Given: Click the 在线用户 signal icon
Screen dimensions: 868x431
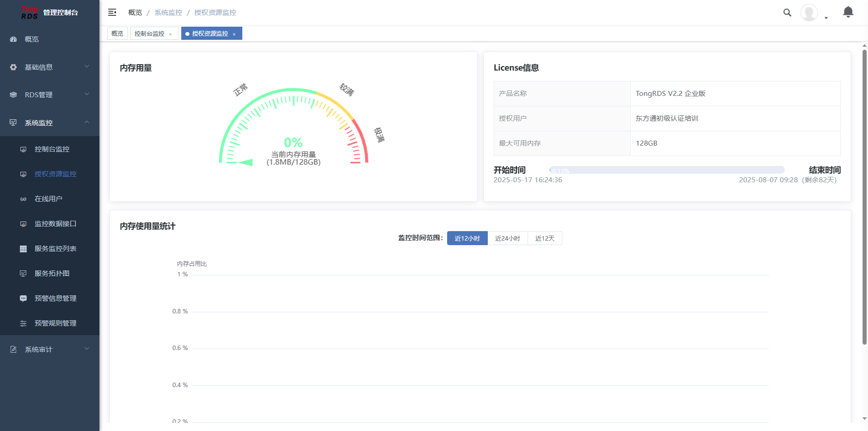Looking at the screenshot, I should 24,199.
